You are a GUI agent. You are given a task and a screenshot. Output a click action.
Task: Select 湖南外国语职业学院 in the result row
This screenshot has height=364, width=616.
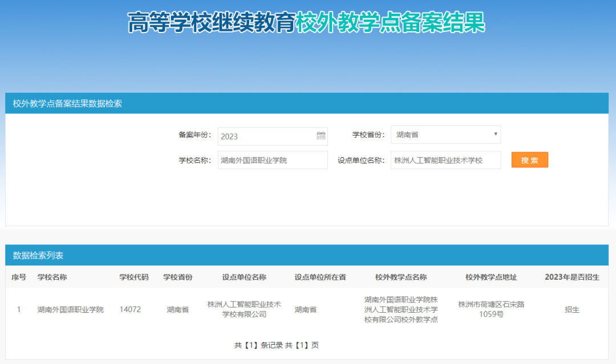pos(71,310)
